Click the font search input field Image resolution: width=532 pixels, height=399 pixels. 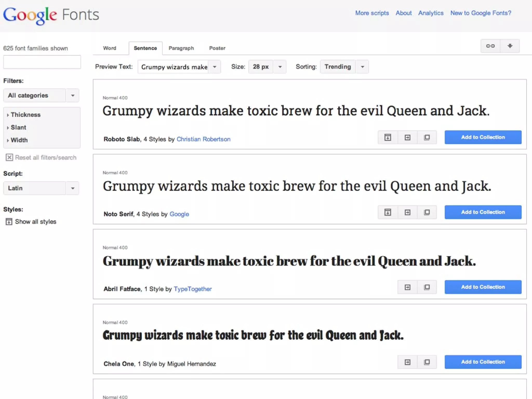point(42,62)
